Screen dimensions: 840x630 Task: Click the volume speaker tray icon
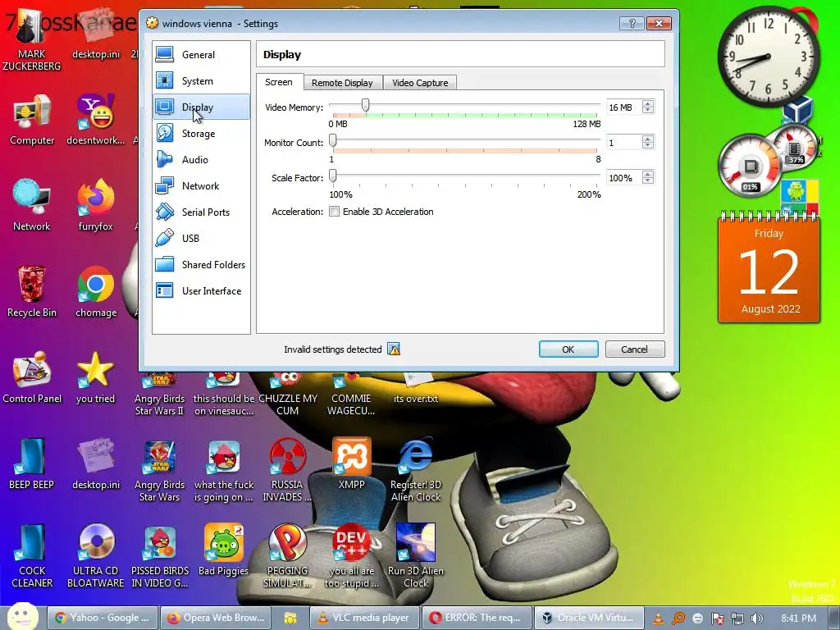click(x=757, y=619)
